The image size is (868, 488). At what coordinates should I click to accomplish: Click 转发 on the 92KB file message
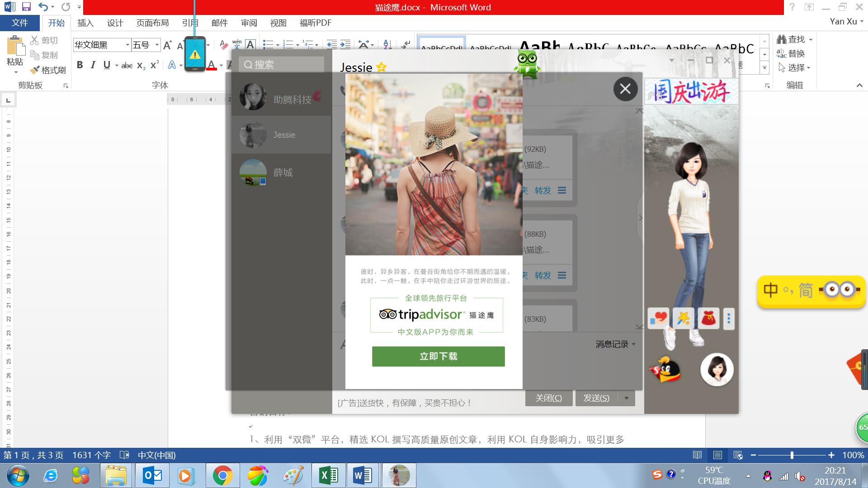(542, 190)
